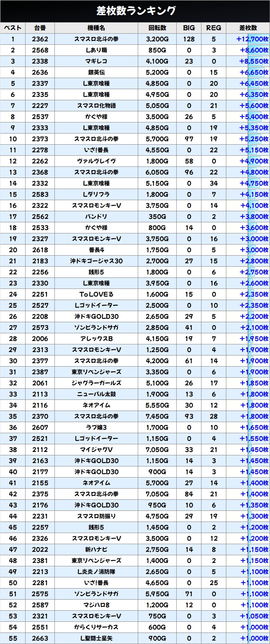Select the 沖ドキゴージャス30 machine name
Image resolution: width=270 pixels, height=644 pixels.
coord(96,261)
